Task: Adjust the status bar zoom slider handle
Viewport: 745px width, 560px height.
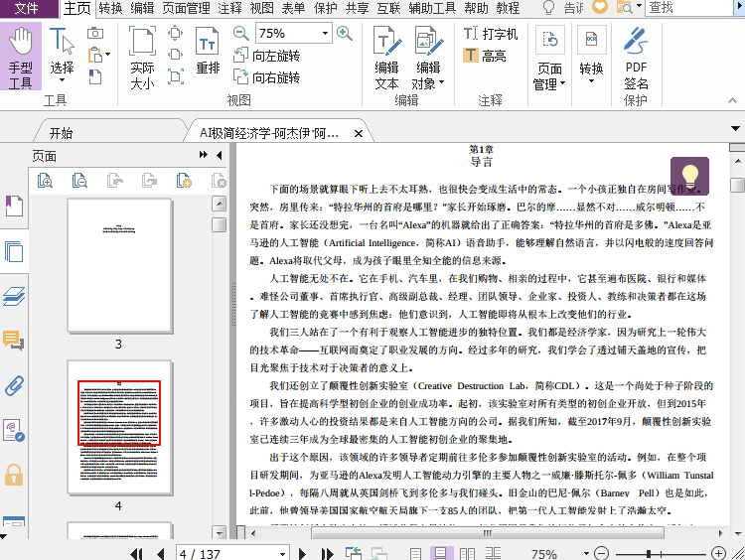Action: tap(649, 554)
